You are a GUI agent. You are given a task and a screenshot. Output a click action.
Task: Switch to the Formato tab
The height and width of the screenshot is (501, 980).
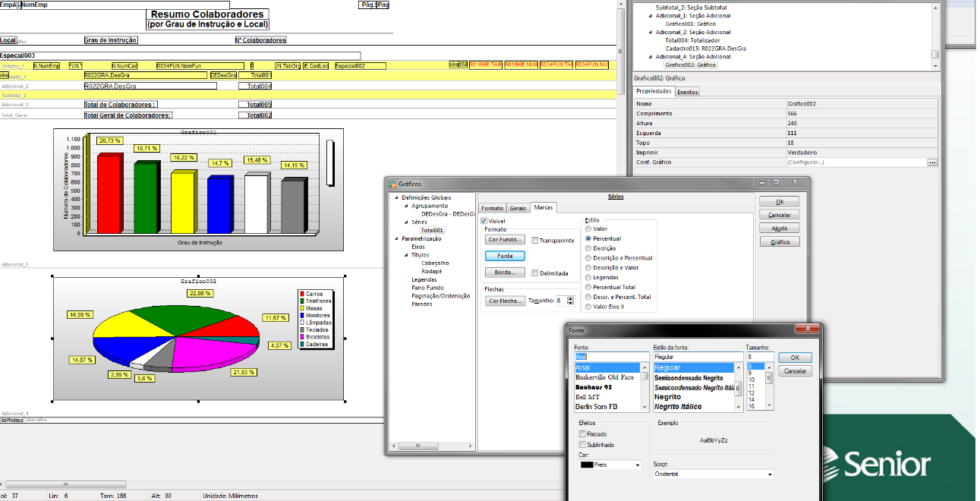(492, 208)
